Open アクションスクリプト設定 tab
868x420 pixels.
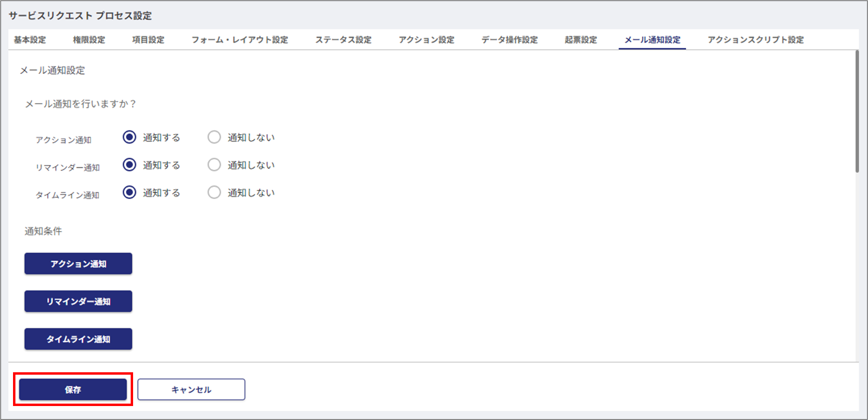point(755,40)
